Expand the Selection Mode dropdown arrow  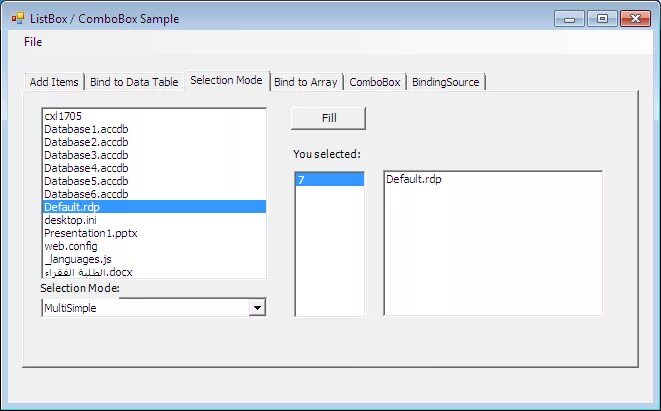click(257, 308)
